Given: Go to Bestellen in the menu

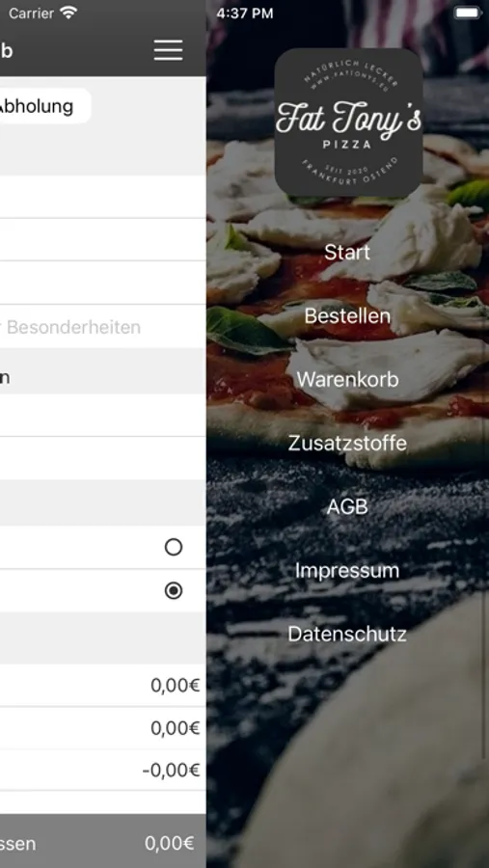Looking at the screenshot, I should [x=347, y=316].
